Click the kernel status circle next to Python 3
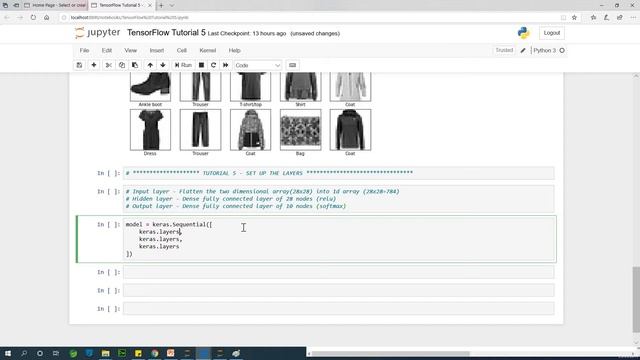The image size is (640, 360). point(562,51)
